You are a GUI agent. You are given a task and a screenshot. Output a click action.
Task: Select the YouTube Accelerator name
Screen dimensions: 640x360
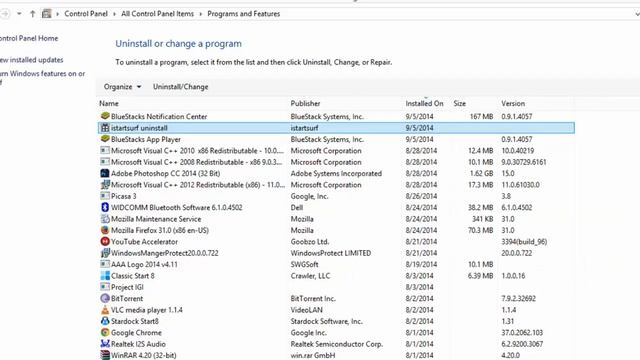(x=144, y=242)
